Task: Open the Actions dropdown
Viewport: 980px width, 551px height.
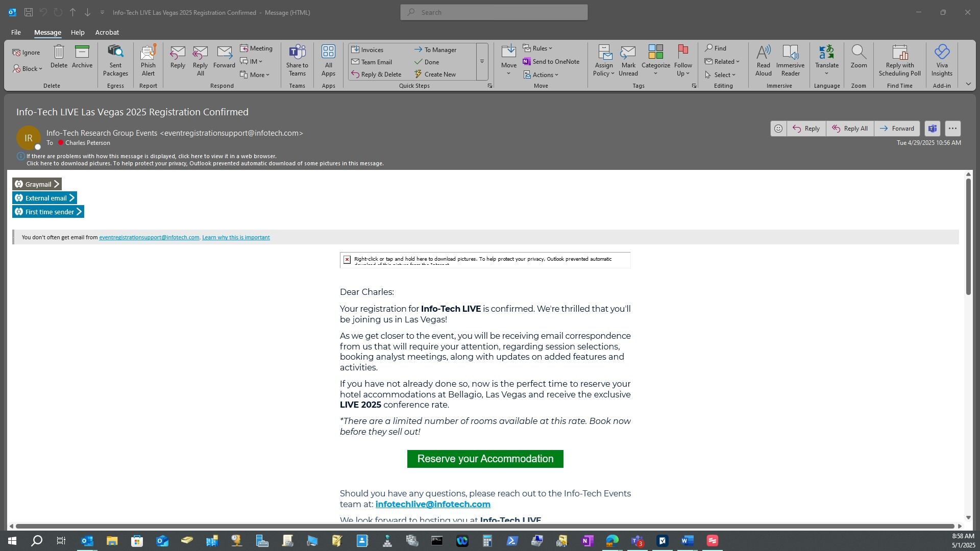Action: coord(541,75)
